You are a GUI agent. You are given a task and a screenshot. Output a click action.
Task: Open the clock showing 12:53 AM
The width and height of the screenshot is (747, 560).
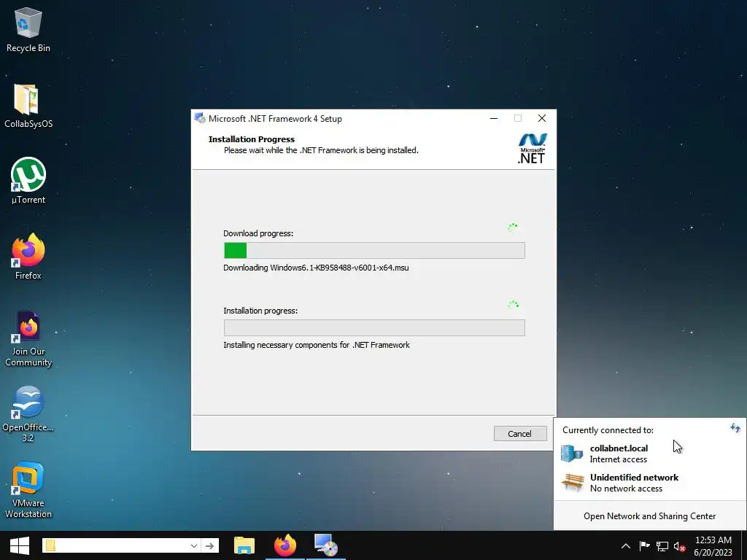click(x=713, y=546)
